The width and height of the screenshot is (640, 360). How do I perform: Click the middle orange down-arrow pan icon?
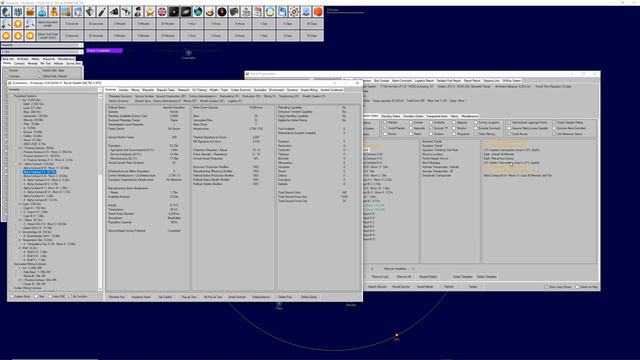18,36
